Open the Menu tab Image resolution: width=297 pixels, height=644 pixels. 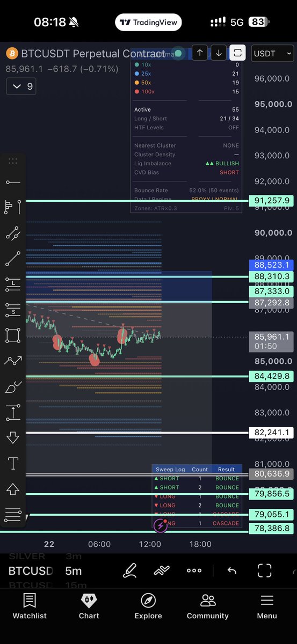tap(267, 606)
